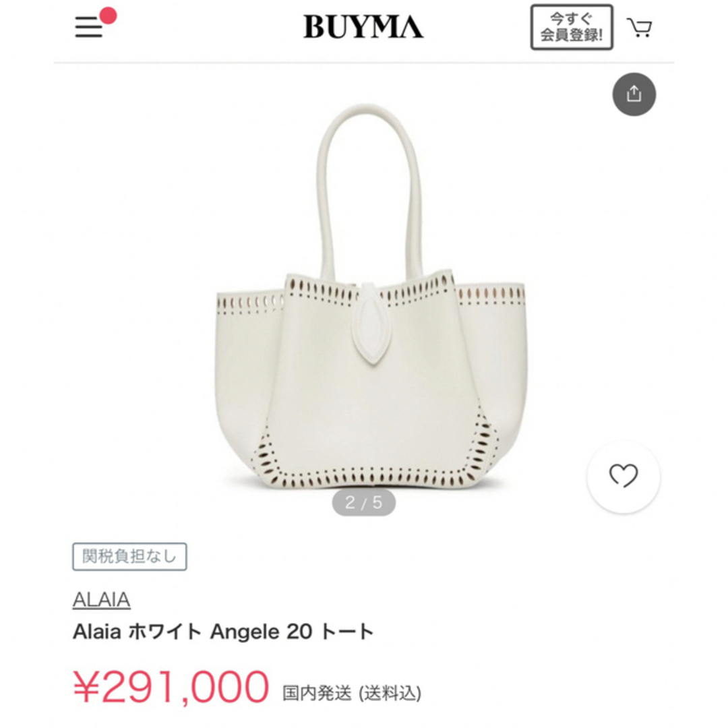The height and width of the screenshot is (728, 728).
Task: Click the Alaia ホワイト Angele 20 トート title
Action: [223, 632]
